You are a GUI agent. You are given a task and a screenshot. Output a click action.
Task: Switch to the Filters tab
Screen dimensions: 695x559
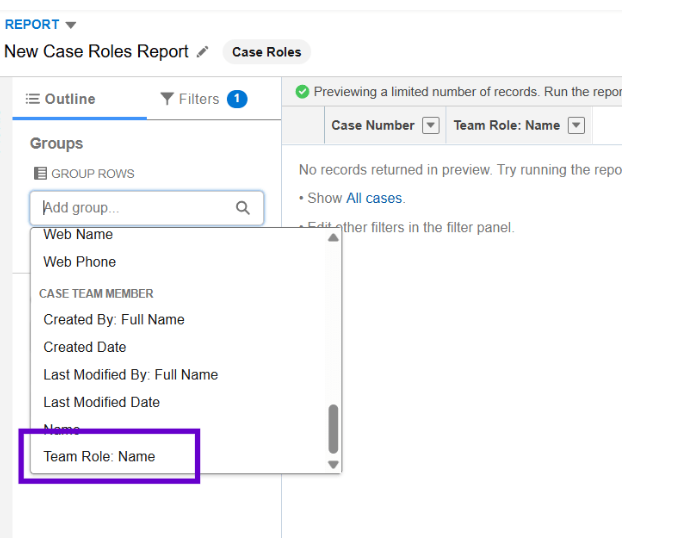pyautogui.click(x=198, y=99)
